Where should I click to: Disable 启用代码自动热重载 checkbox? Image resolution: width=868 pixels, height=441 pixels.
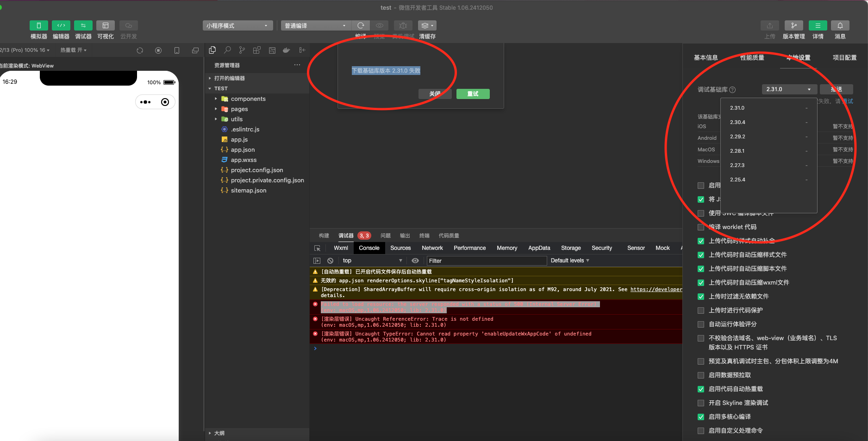click(x=701, y=389)
